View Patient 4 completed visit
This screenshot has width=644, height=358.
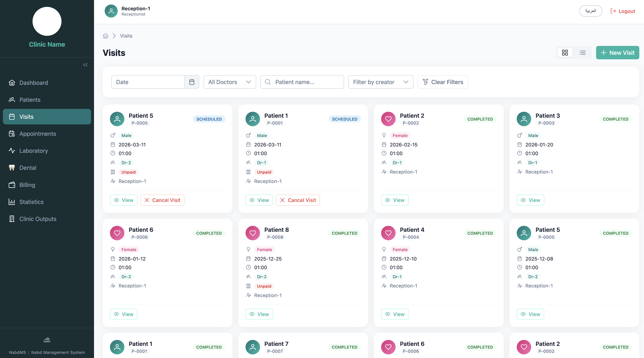tap(395, 314)
